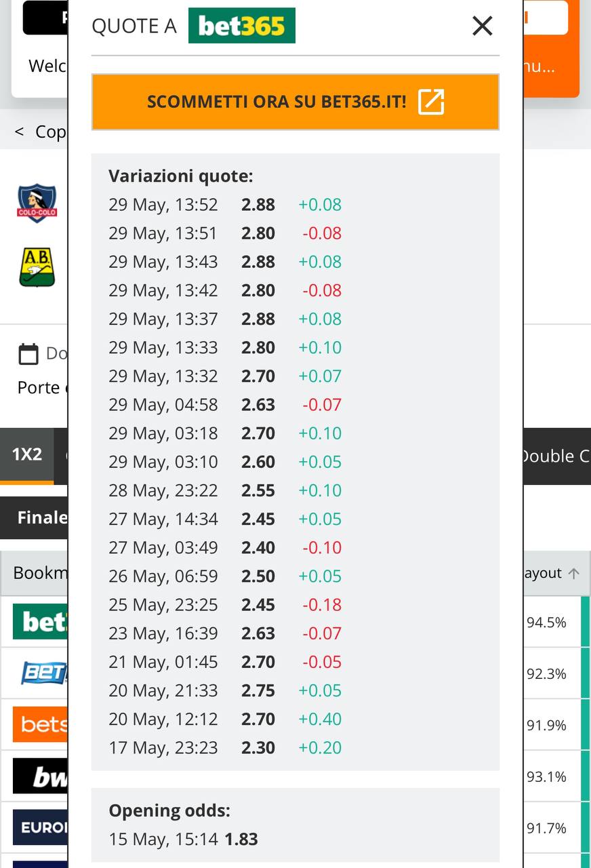This screenshot has height=868, width=591.
Task: Click the Colo-Colo team crest
Action: (x=37, y=203)
